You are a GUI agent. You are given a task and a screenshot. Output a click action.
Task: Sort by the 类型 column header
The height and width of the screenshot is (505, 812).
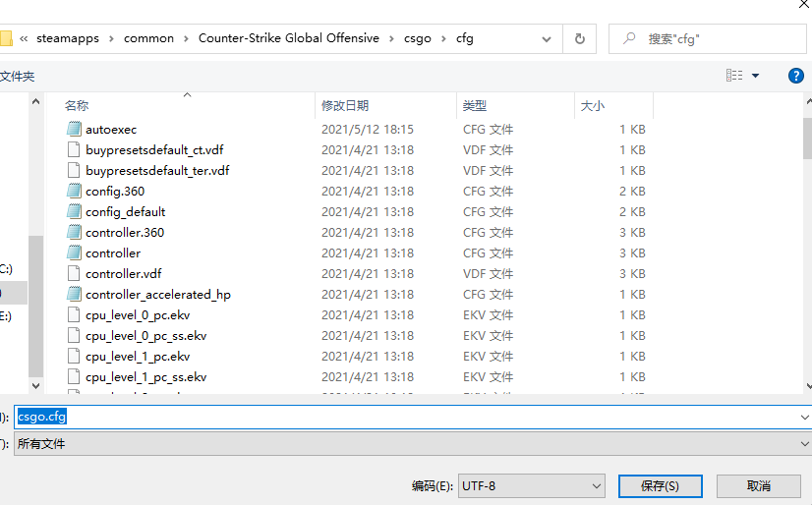pyautogui.click(x=475, y=105)
